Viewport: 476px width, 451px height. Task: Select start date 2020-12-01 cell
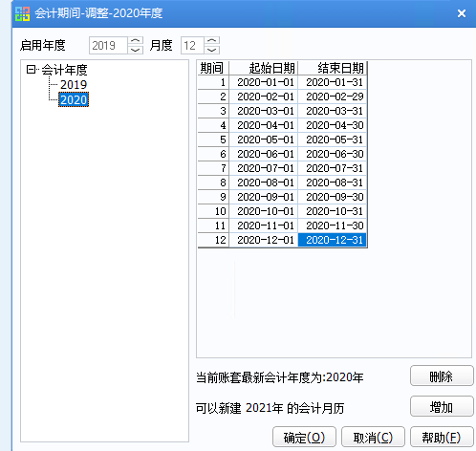(264, 240)
